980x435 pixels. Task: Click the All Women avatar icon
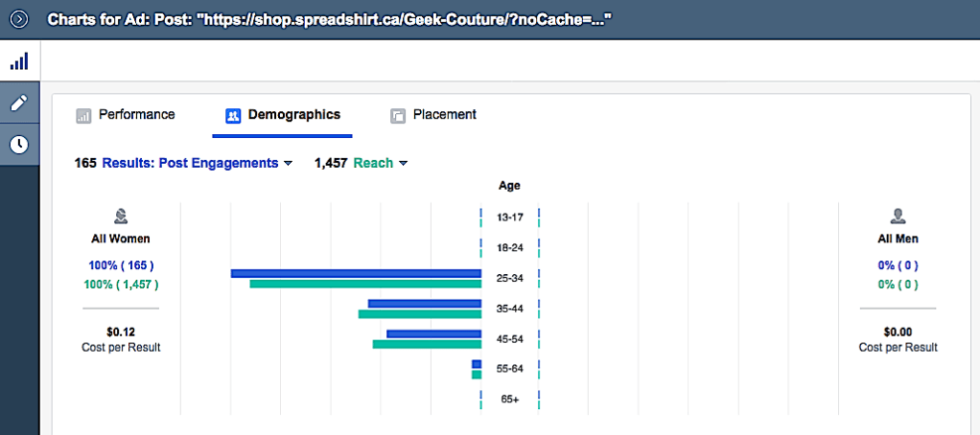(121, 217)
